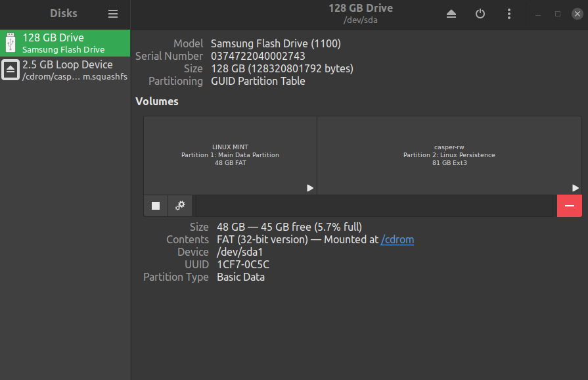Click device value /dev/sda1

[240, 252]
